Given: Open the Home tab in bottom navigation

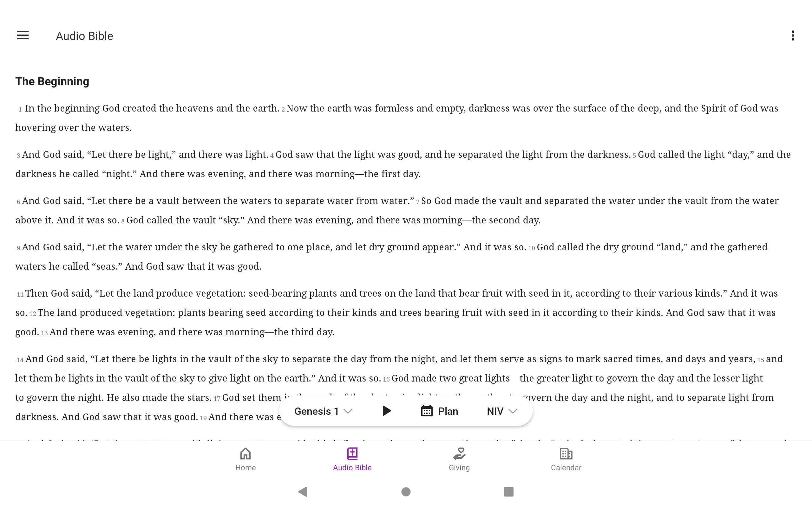Looking at the screenshot, I should coord(245,459).
